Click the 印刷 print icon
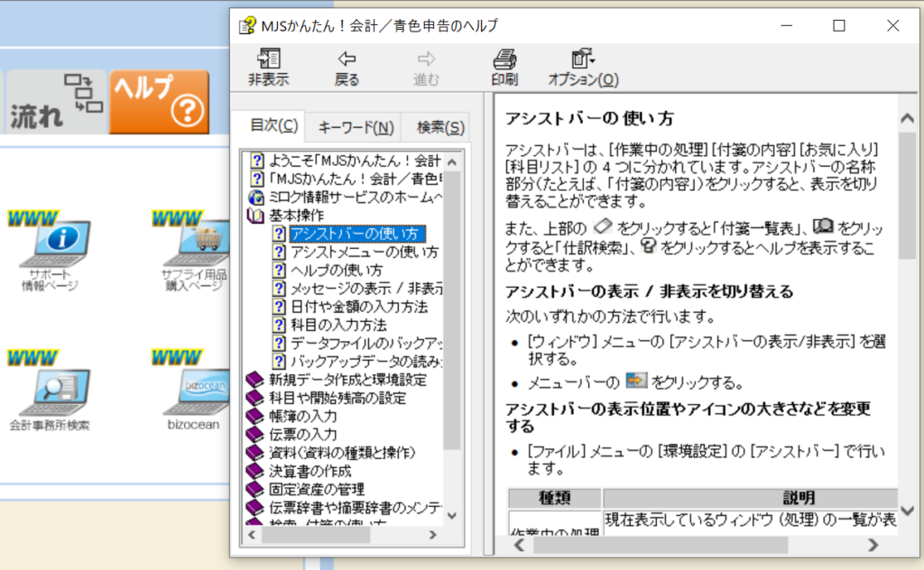 coord(504,68)
